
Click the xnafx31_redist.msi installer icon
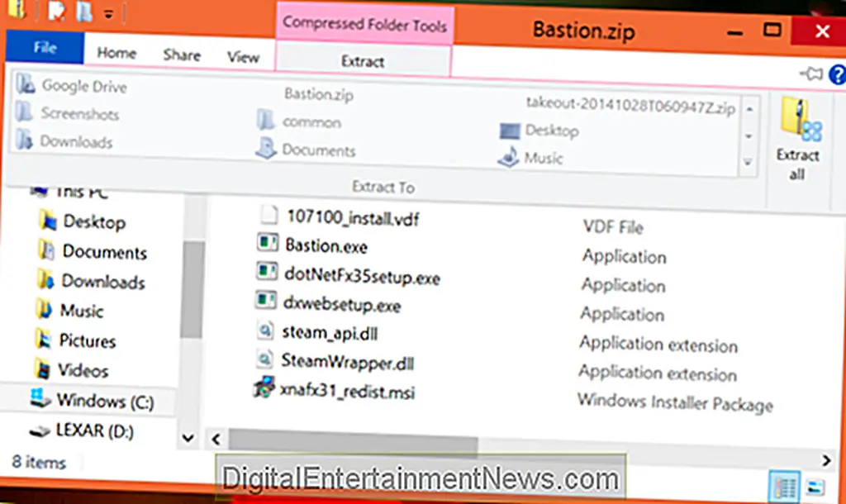click(x=264, y=387)
